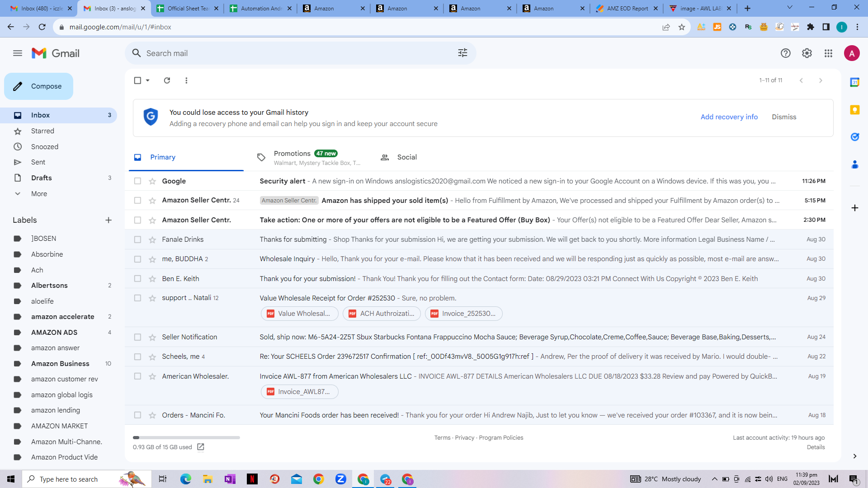Open the AMZ EOD Report browser tab
This screenshot has height=488, width=868.
627,9
